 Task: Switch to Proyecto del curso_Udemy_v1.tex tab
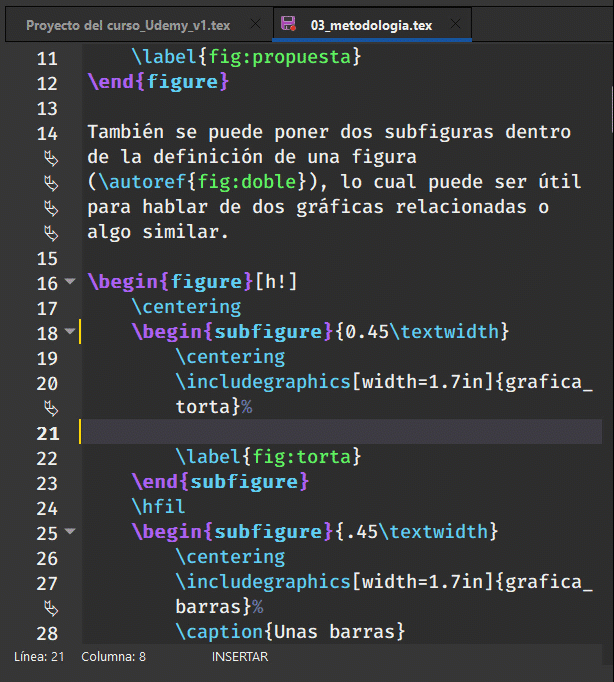[132, 25]
